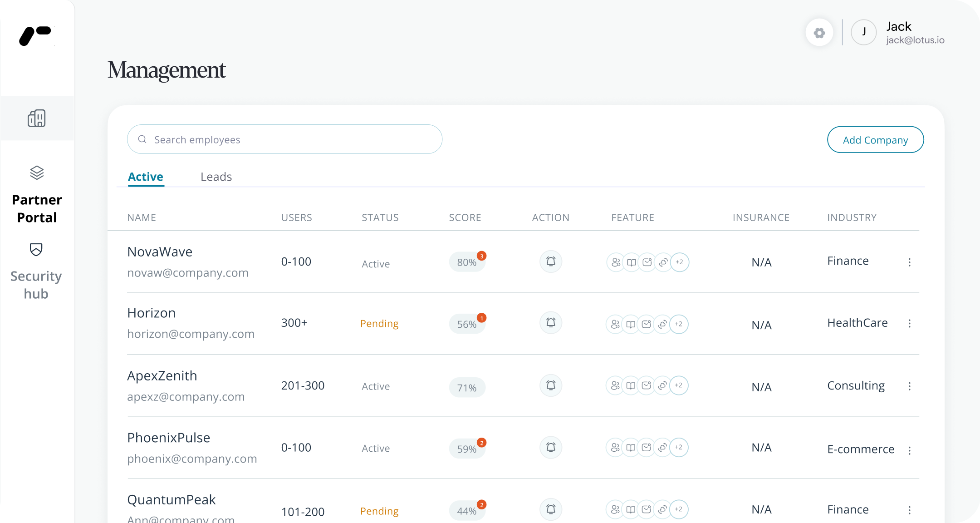Click NovaWave's notification bell icon

(x=551, y=261)
